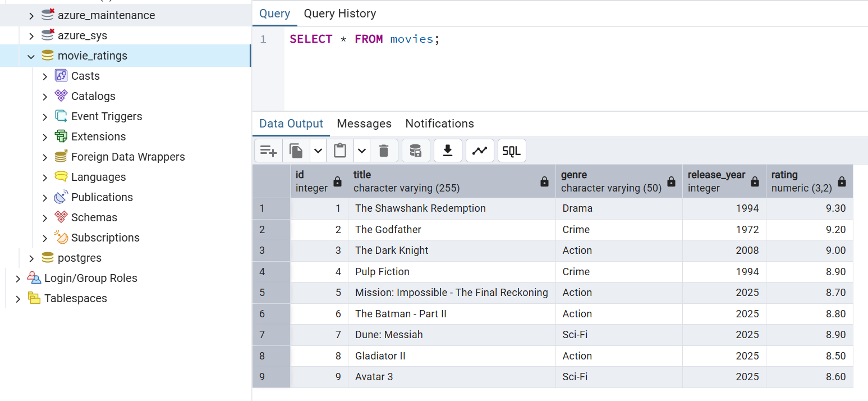Expand the Schemas tree node

(x=45, y=217)
